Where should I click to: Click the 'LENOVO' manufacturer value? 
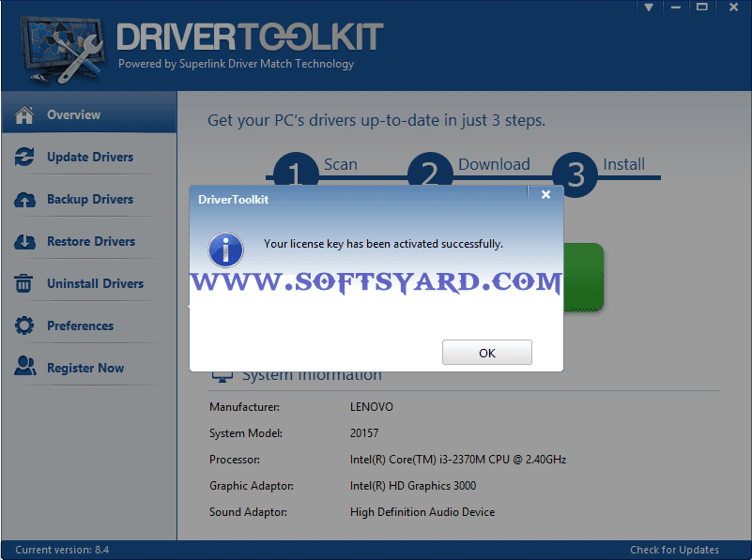click(x=372, y=407)
